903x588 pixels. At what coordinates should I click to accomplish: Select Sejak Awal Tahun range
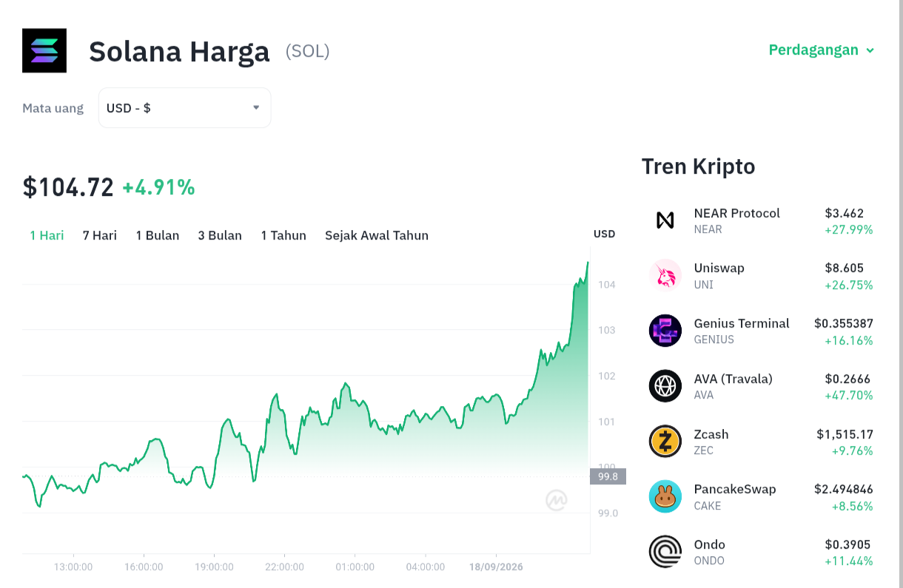click(x=377, y=235)
